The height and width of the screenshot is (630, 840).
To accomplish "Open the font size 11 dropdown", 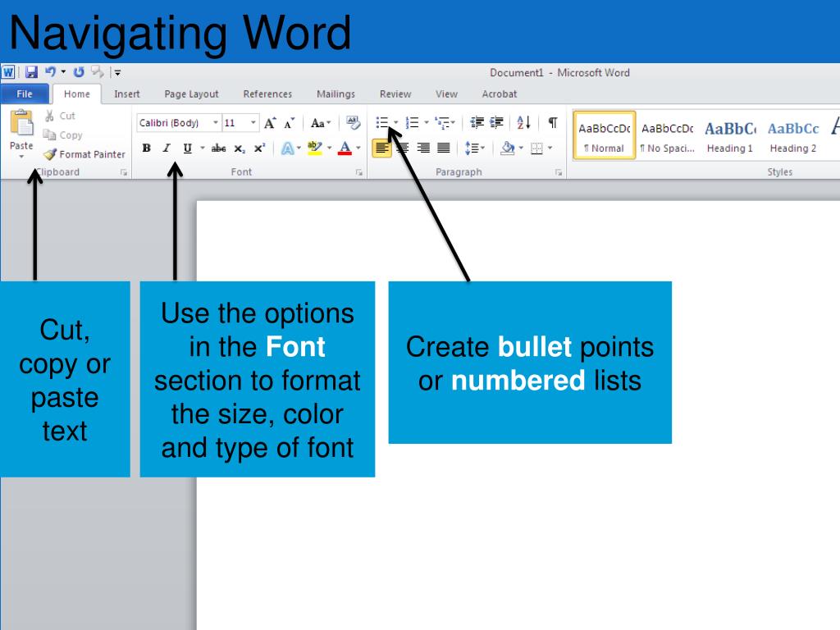I will [253, 123].
